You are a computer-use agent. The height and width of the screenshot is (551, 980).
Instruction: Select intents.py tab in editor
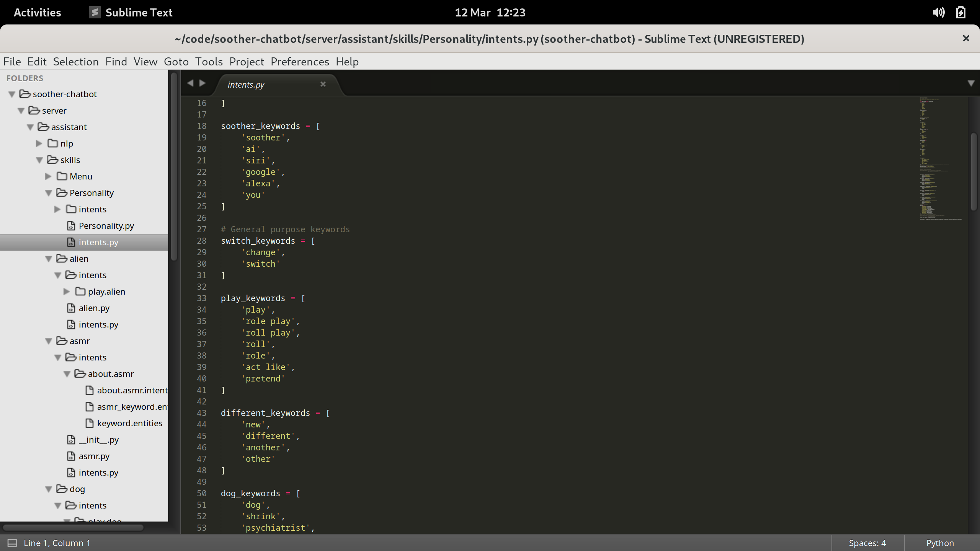[x=246, y=83]
